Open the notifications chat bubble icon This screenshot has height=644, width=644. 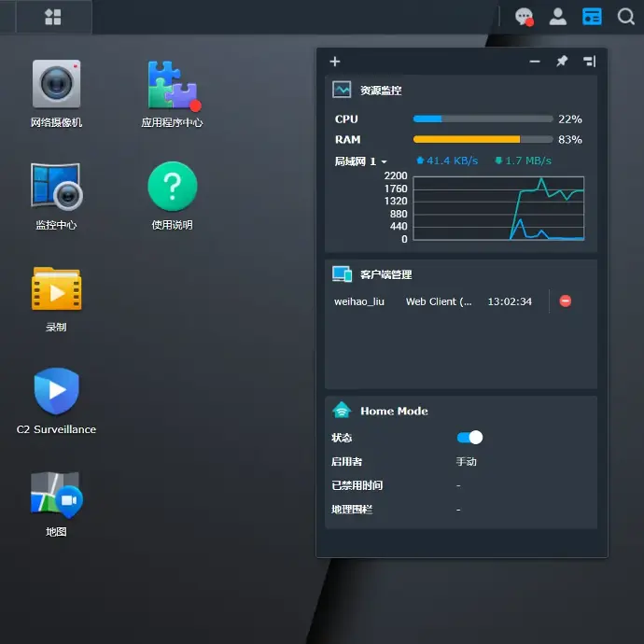pyautogui.click(x=525, y=17)
